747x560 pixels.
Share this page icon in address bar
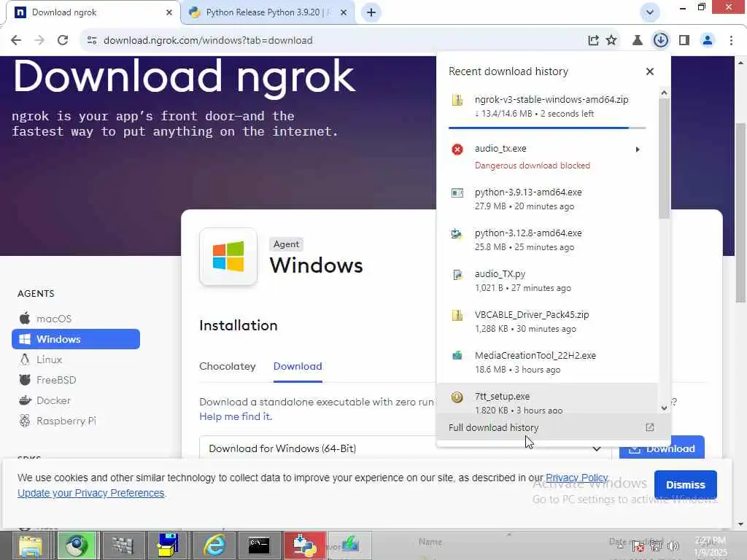coord(593,41)
